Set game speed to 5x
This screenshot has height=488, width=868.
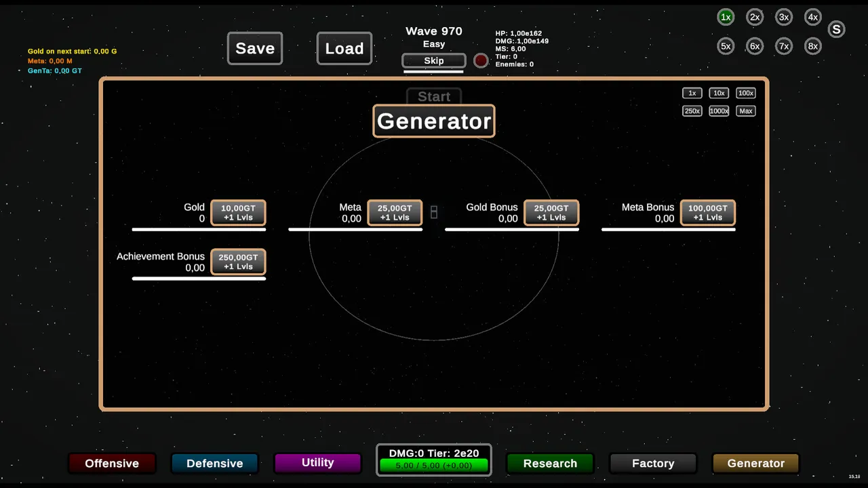click(726, 46)
